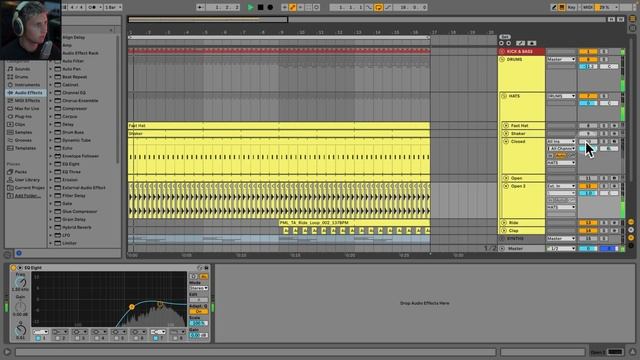The width and height of the screenshot is (640, 360).
Task: Select Max for Live category
Action: [27, 109]
